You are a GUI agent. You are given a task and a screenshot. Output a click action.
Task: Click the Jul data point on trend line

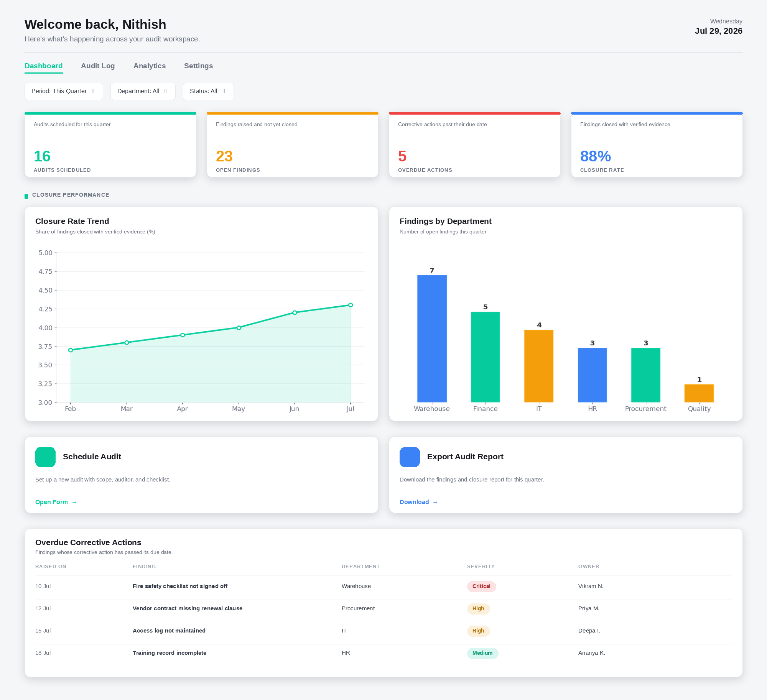click(x=351, y=305)
